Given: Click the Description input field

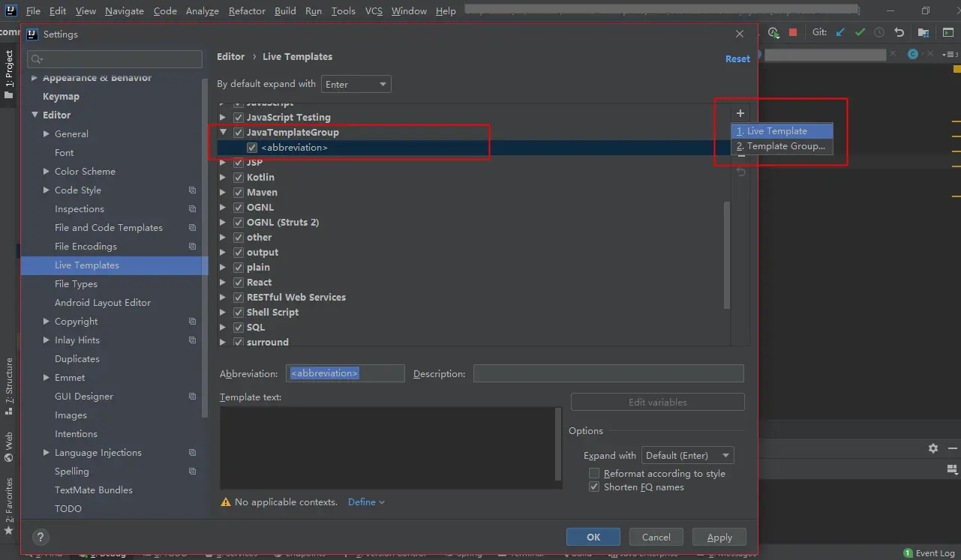Looking at the screenshot, I should pyautogui.click(x=608, y=373).
